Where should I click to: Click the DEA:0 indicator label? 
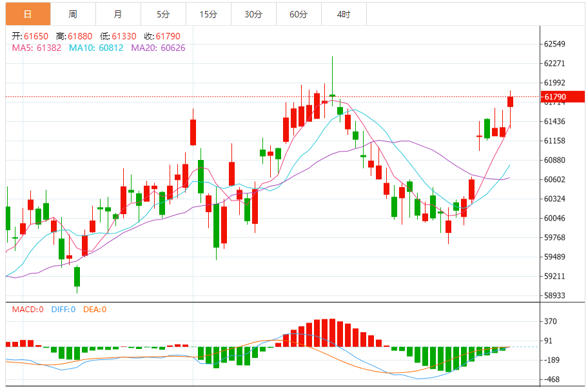click(x=94, y=309)
